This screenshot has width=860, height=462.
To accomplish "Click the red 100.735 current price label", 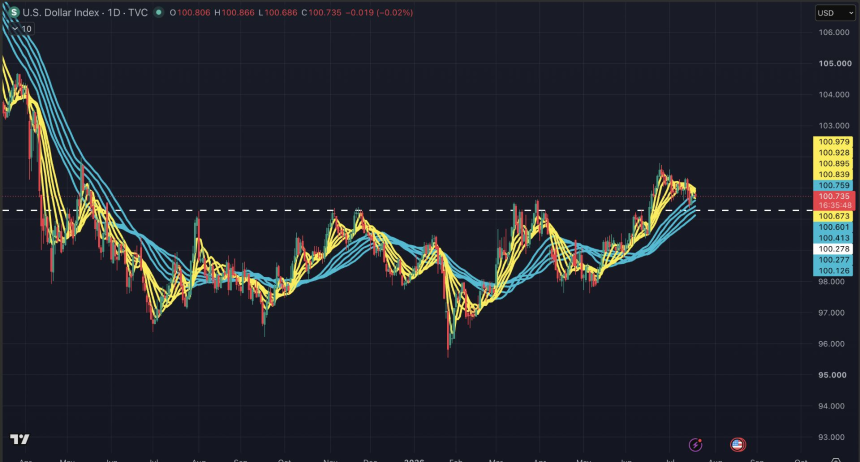I will click(834, 196).
